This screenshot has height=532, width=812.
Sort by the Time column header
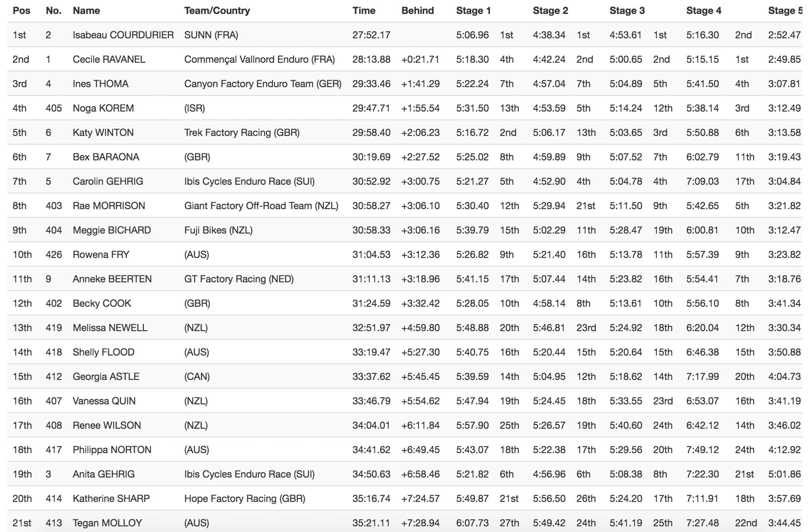[x=364, y=11]
